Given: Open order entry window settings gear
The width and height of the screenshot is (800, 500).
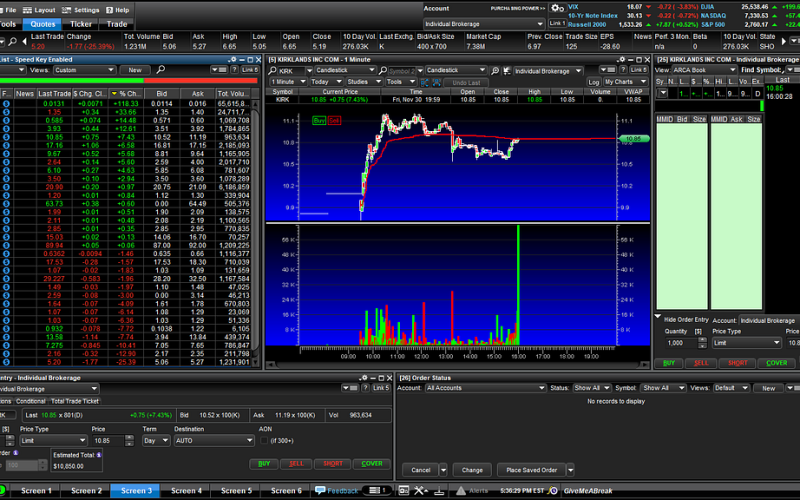Looking at the screenshot, I should pos(363,378).
